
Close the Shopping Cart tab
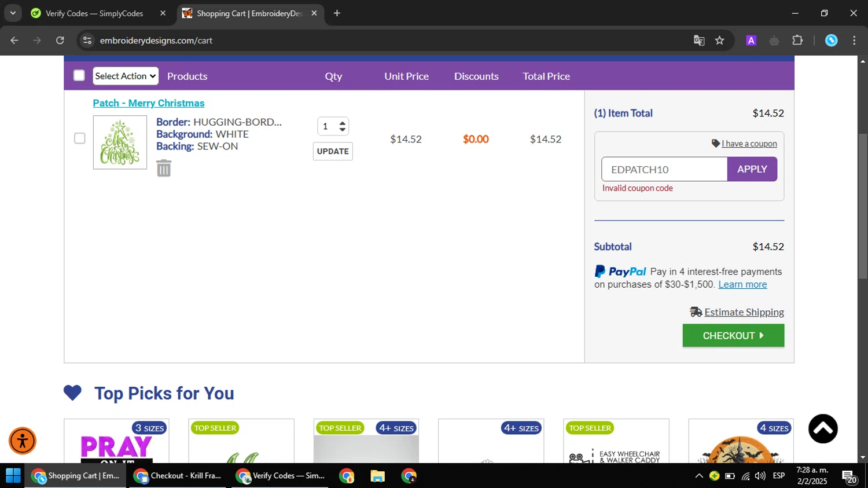tap(314, 13)
